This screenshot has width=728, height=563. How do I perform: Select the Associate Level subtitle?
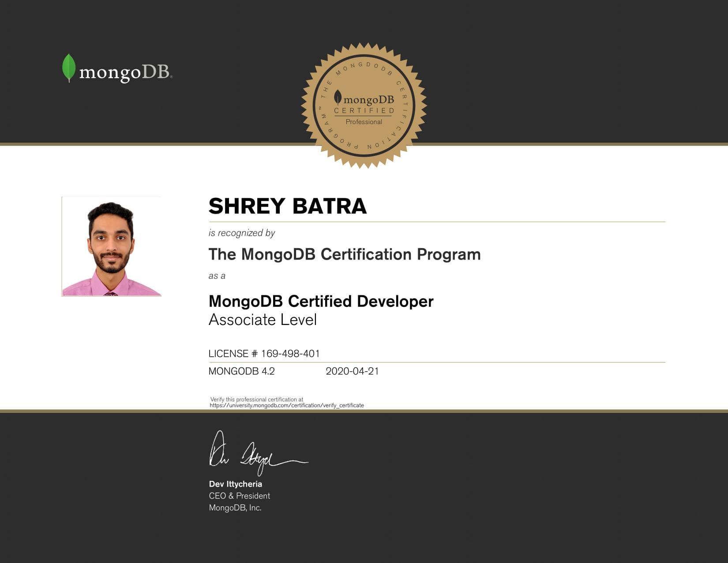[x=263, y=319]
